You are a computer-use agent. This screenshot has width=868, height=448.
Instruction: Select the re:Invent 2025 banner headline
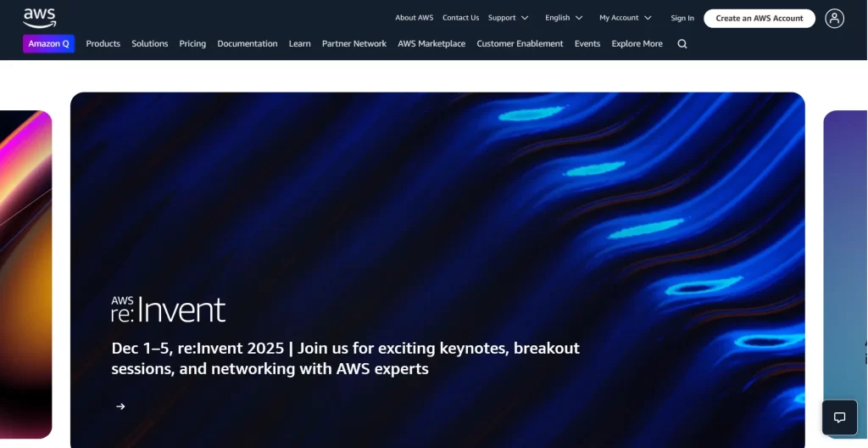point(346,358)
